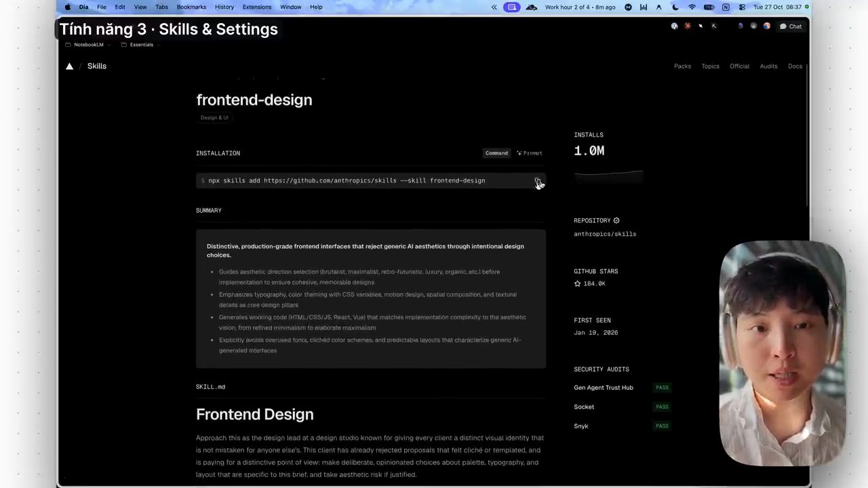Open the Chat panel button
The width and height of the screenshot is (868, 488).
click(791, 26)
